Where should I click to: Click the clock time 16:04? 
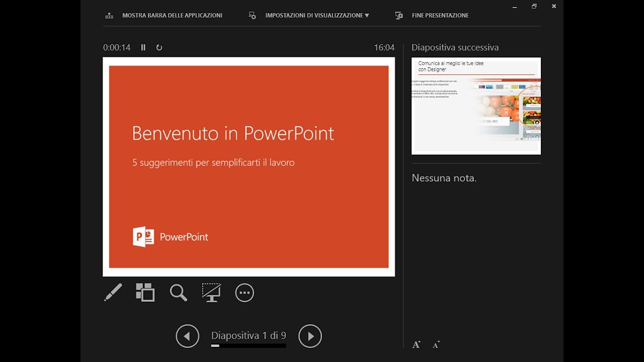(x=384, y=47)
